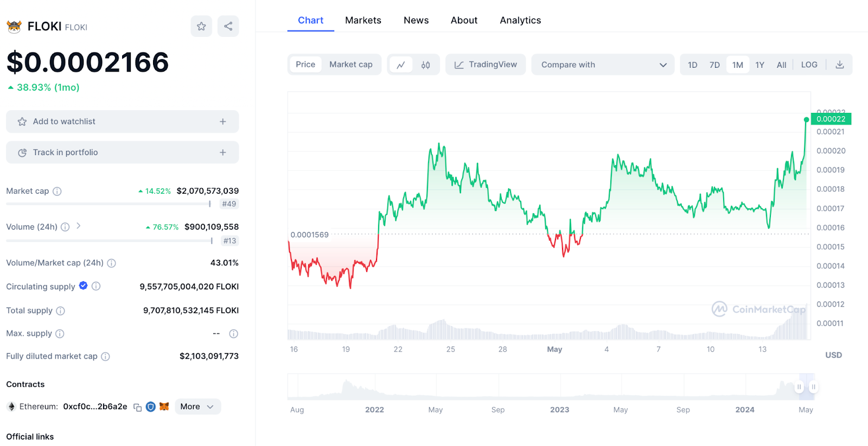This screenshot has height=446, width=868.
Task: Click Circulating supply info icon
Action: pos(96,286)
